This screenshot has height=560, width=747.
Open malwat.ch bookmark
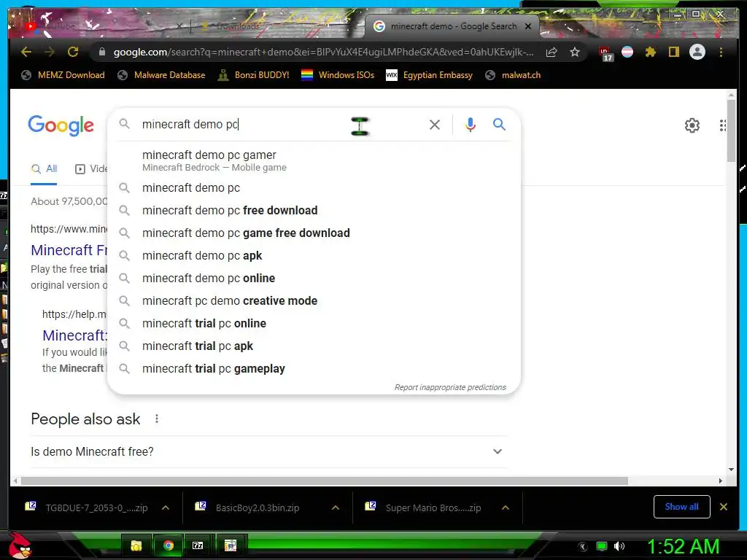point(513,75)
